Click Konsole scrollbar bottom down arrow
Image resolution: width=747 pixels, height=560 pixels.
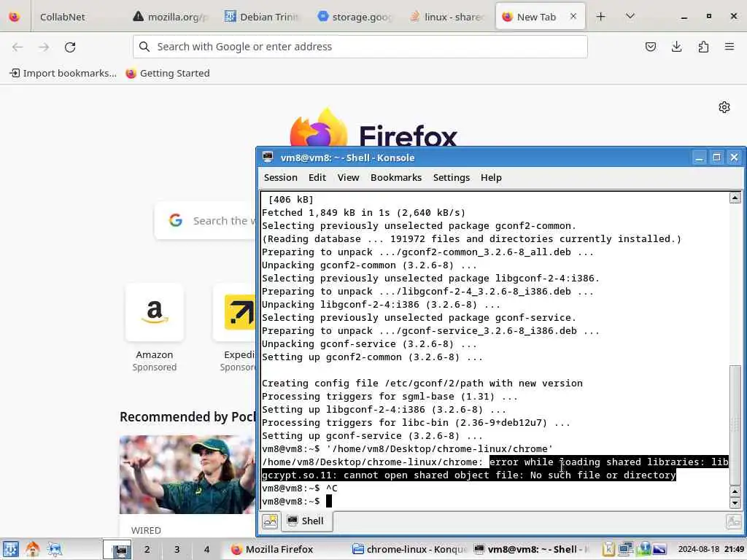tap(735, 503)
